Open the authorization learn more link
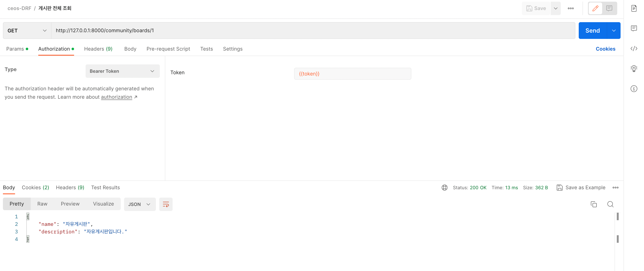 117,97
